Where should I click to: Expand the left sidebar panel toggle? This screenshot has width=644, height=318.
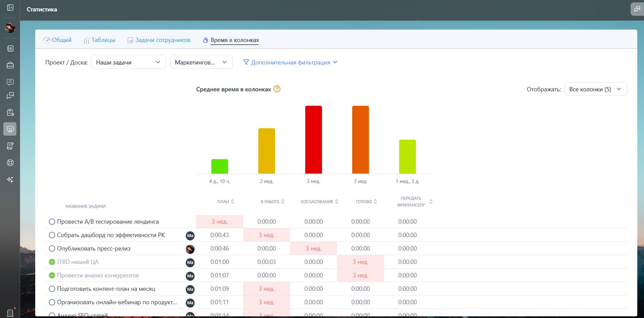10,7
